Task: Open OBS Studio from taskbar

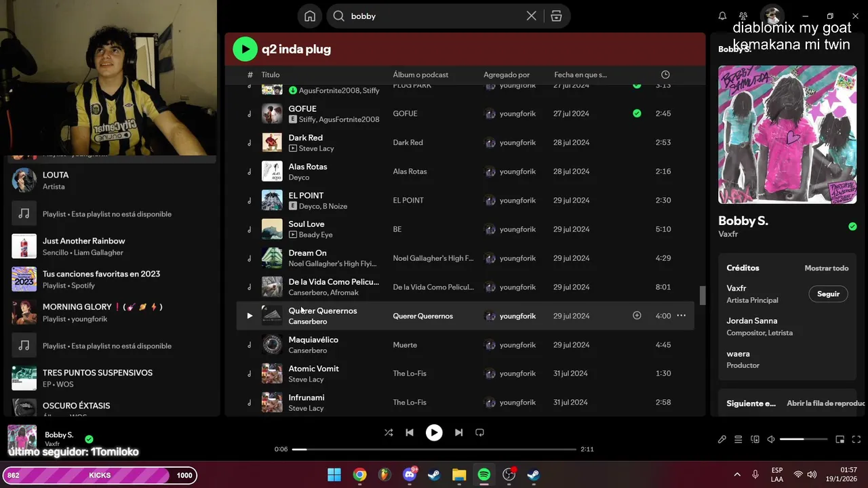Action: (509, 475)
